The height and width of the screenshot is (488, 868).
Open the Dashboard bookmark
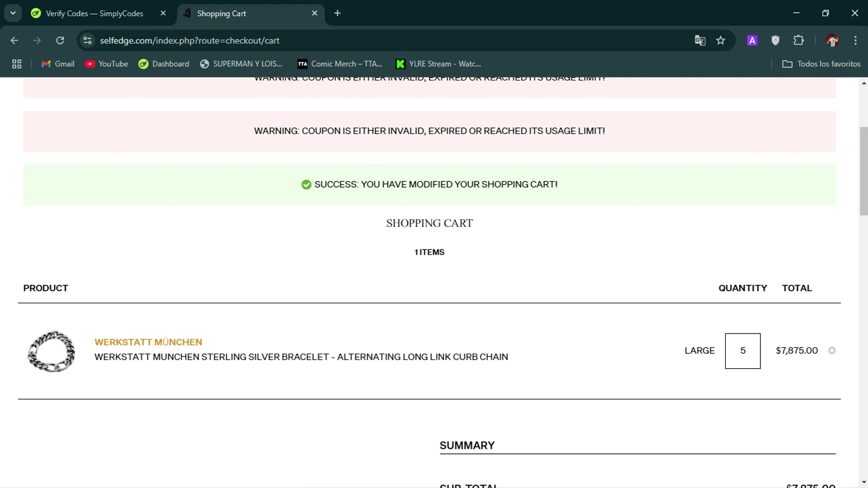click(164, 64)
